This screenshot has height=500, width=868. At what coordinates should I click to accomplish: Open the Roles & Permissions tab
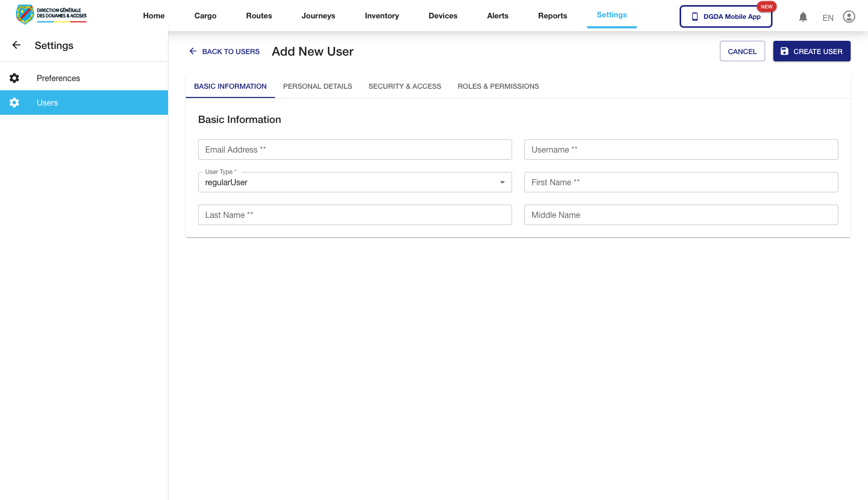click(x=498, y=86)
